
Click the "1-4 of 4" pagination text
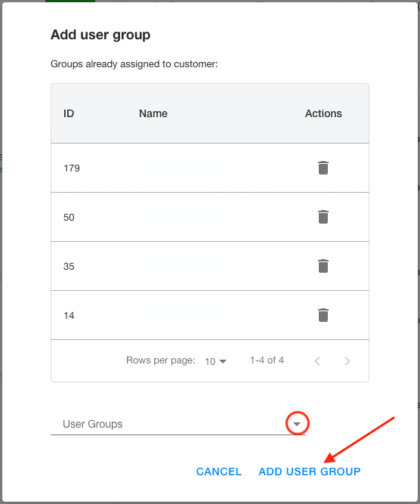click(x=267, y=360)
